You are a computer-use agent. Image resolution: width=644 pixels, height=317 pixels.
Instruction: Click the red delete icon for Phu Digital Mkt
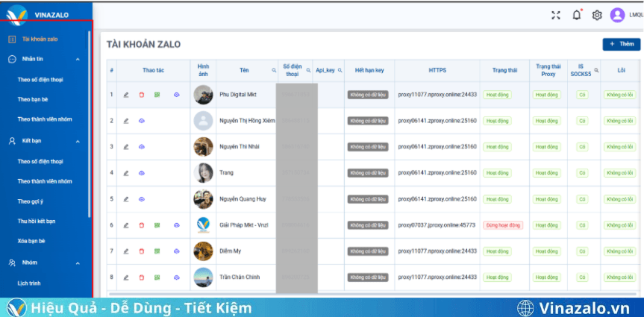(142, 95)
